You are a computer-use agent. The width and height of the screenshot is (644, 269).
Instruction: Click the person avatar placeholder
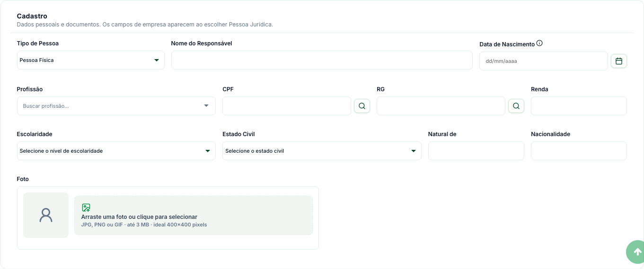[x=46, y=215]
